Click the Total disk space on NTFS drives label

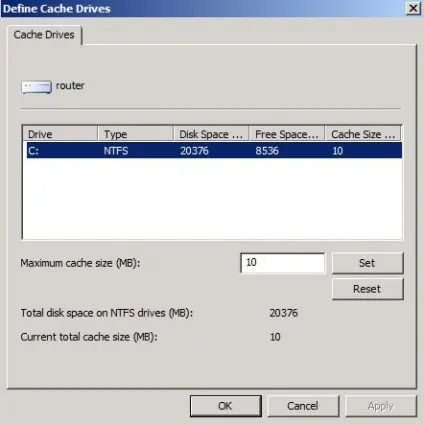[x=107, y=313]
